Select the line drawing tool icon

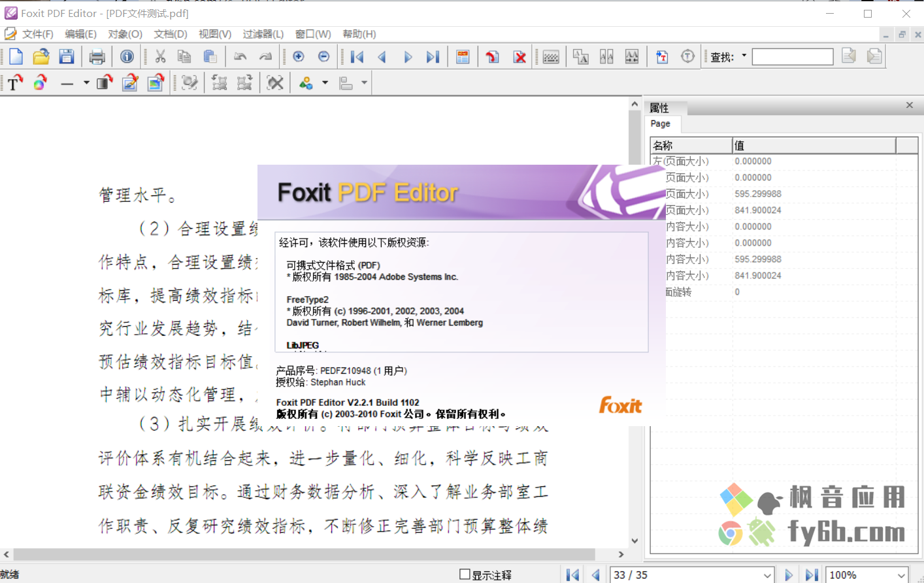[67, 83]
